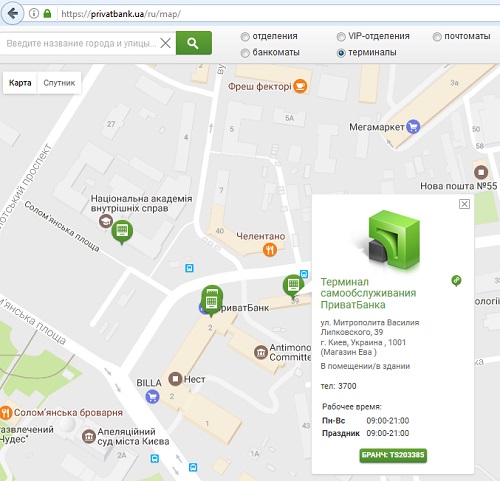Click the Мегамаркет label on map
This screenshot has height=481, width=500.
[x=377, y=127]
